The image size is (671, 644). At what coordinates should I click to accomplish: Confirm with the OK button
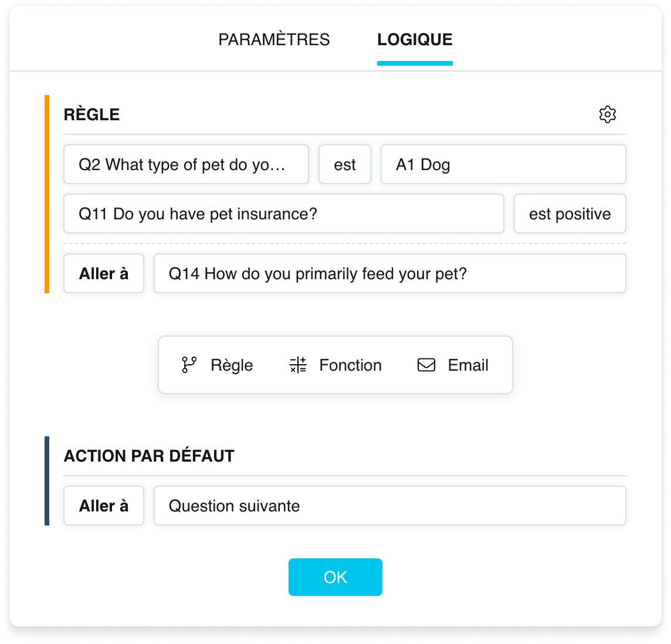[x=335, y=577]
